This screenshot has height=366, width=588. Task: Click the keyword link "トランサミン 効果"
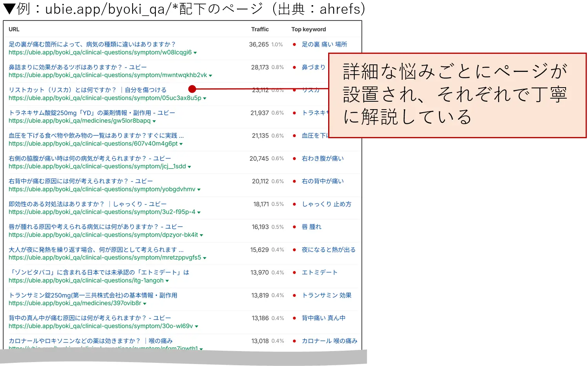pos(326,295)
